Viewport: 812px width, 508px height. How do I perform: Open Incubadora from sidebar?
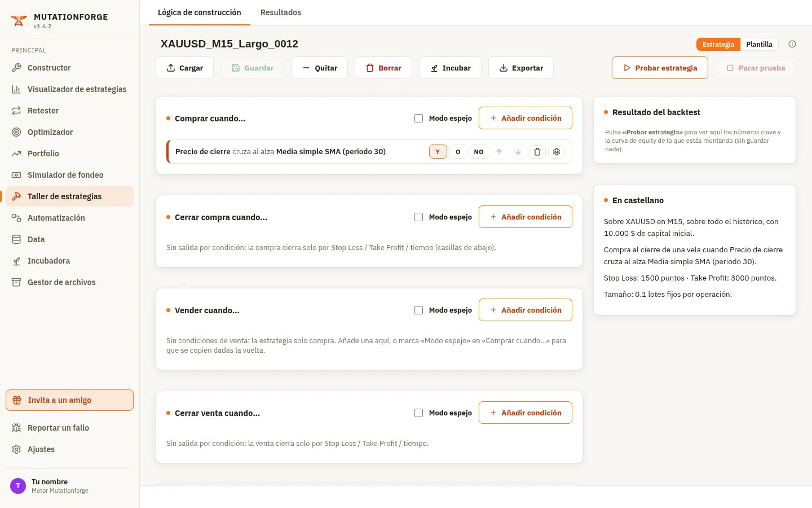[x=69, y=261]
